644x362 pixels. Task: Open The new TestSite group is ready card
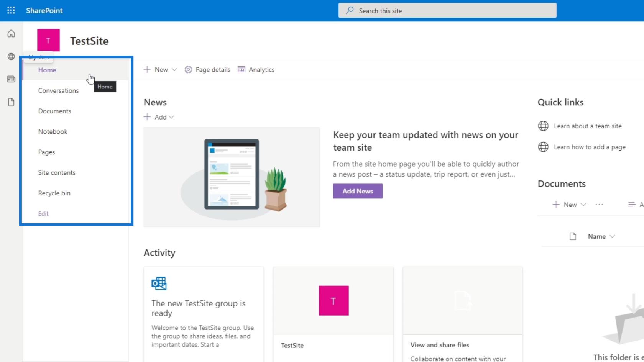(x=204, y=314)
